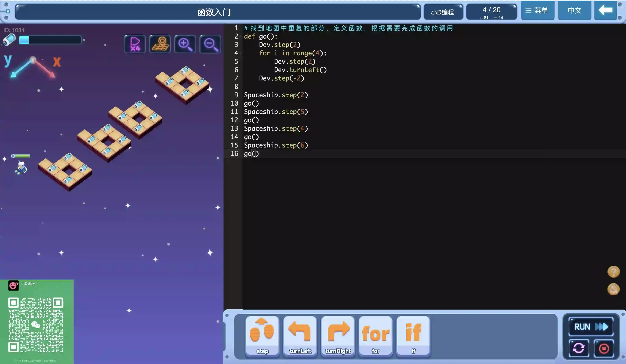Insert a turnLeft command block

(300, 336)
